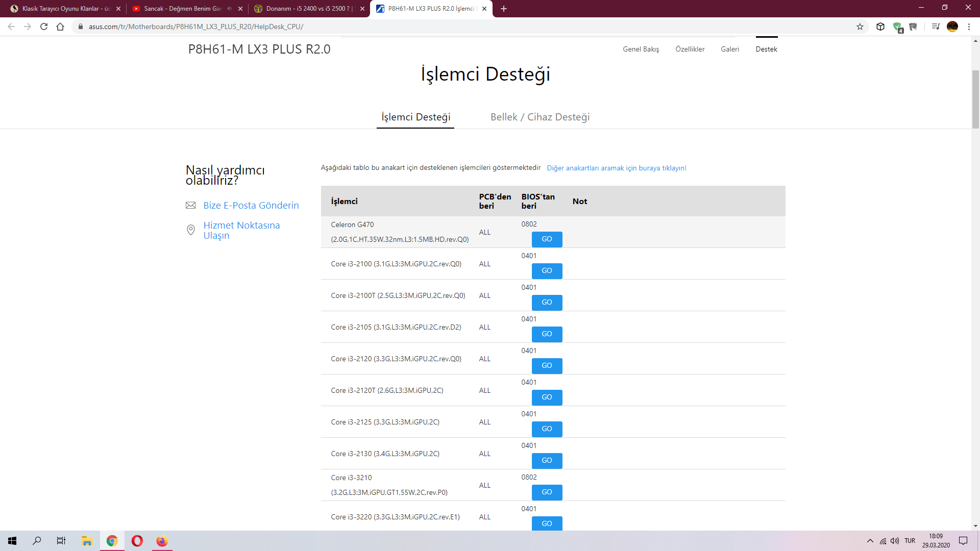Click GO for Core i3-2100 Q0

click(x=547, y=271)
